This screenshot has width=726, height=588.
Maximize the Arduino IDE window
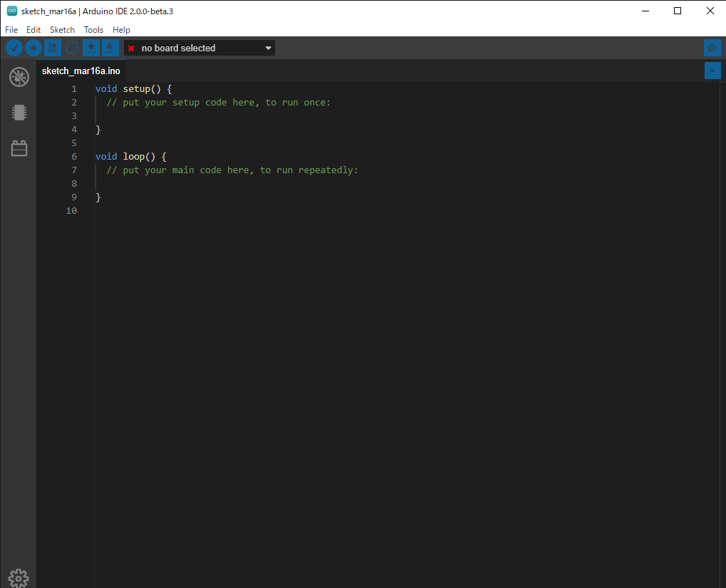tap(678, 11)
